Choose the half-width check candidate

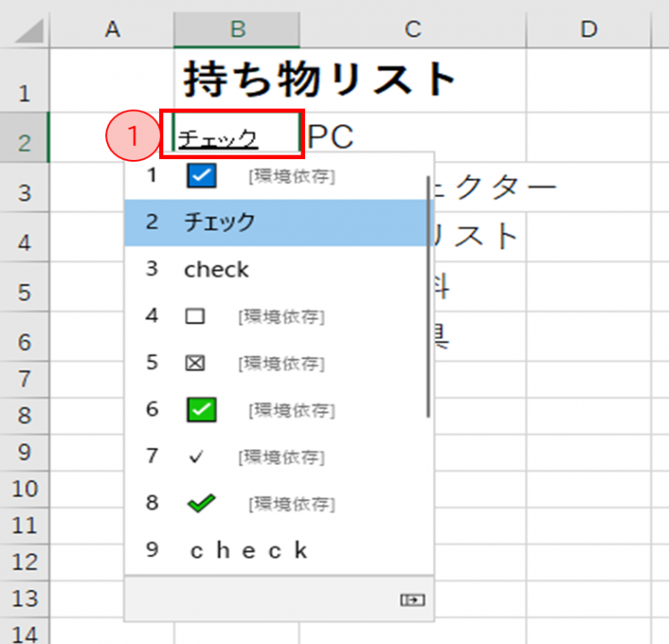click(216, 270)
